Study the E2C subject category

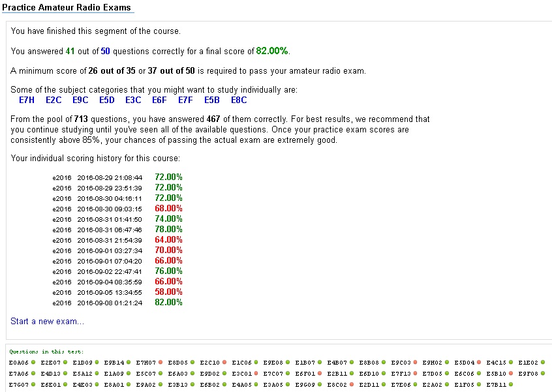[54, 100]
